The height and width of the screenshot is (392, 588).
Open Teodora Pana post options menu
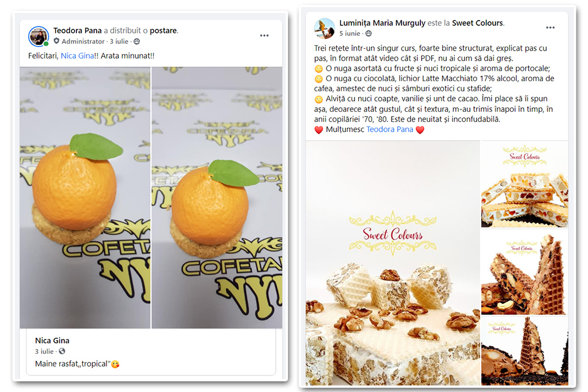click(x=265, y=35)
